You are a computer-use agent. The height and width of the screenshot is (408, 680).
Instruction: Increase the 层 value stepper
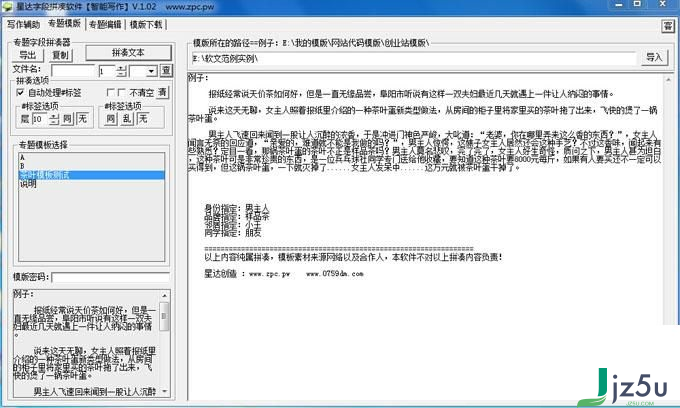(54, 116)
